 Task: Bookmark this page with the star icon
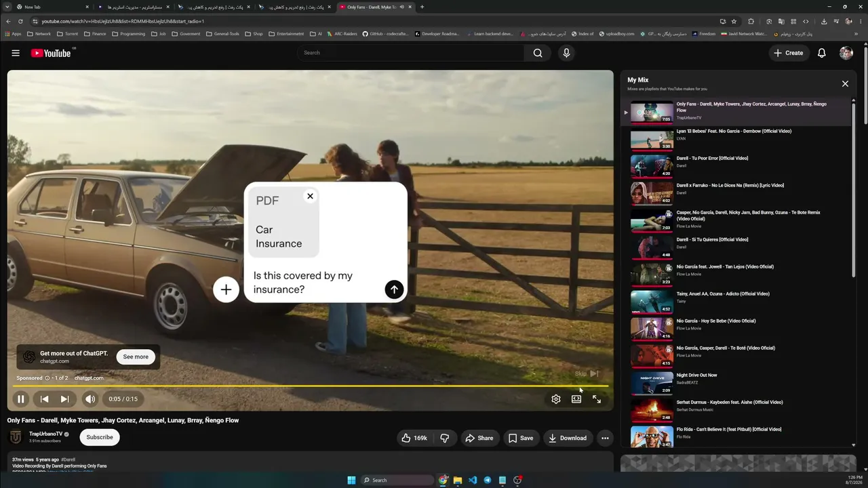click(734, 21)
